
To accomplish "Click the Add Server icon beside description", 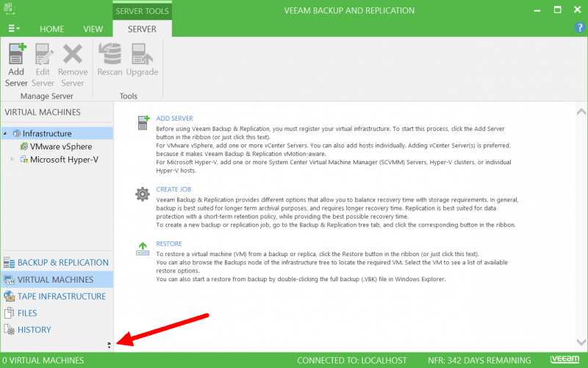I will click(x=143, y=123).
